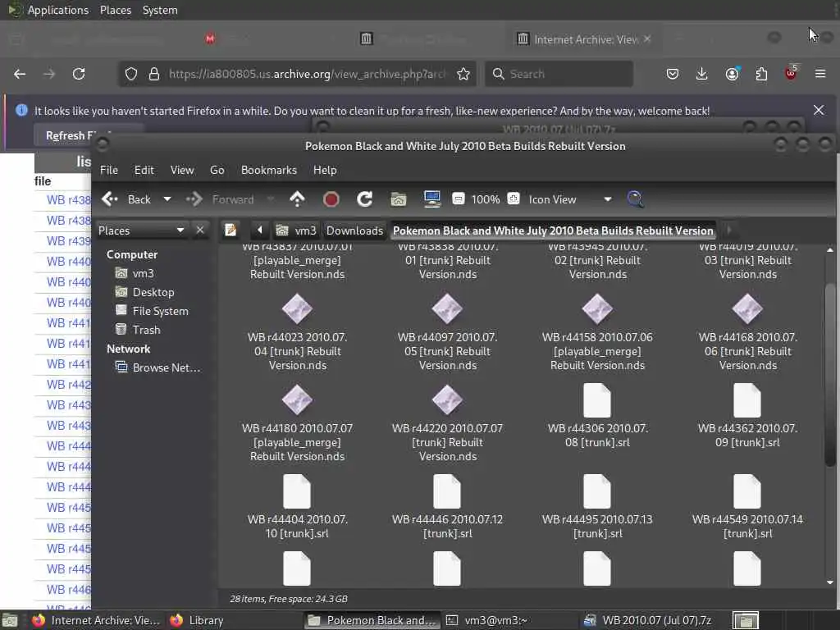840x630 pixels.
Task: Go to the vm3 path bar button
Action: [296, 231]
